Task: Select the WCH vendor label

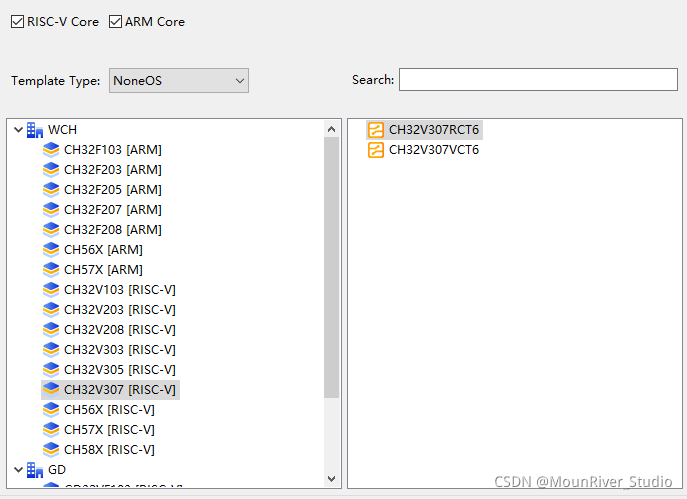Action: pos(62,130)
